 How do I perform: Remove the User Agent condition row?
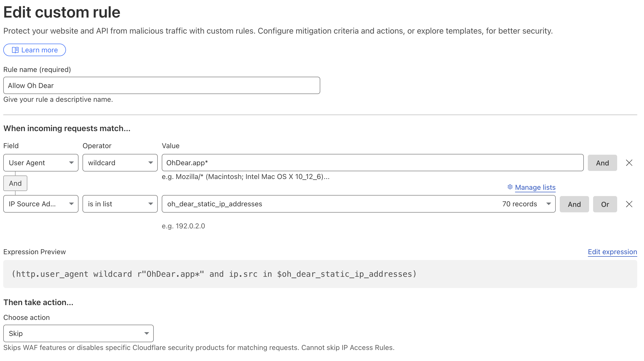pyautogui.click(x=629, y=163)
